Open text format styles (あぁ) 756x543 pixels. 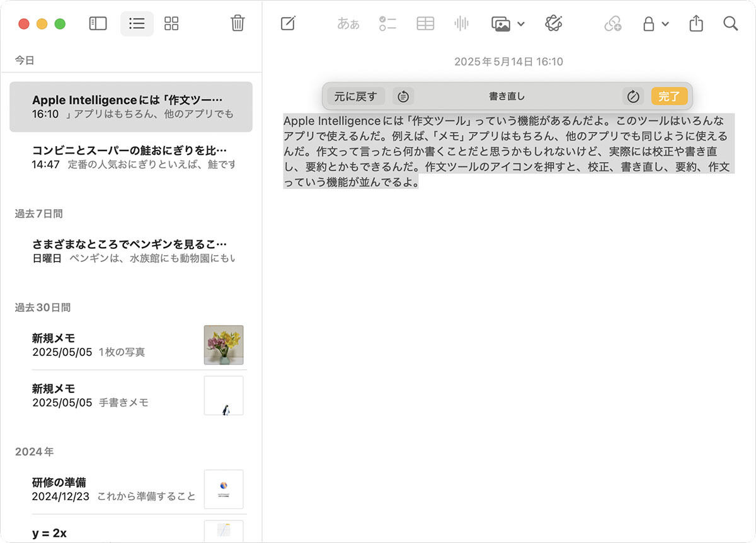point(348,24)
